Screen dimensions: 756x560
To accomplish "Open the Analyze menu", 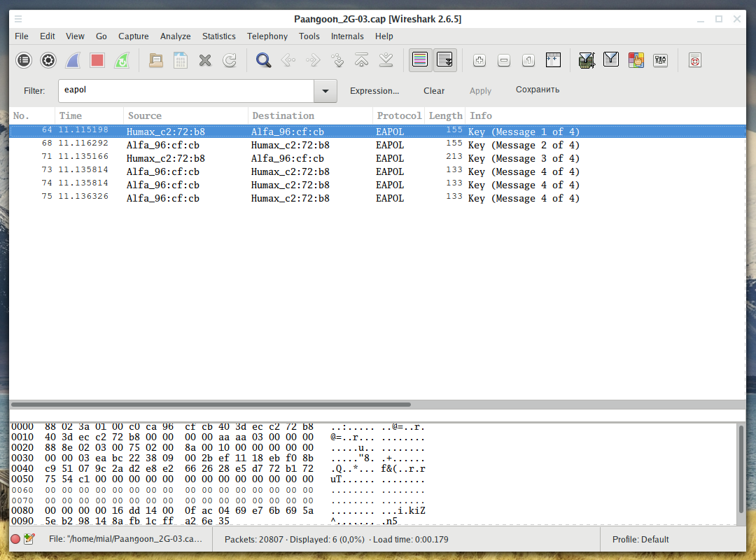I will (175, 36).
